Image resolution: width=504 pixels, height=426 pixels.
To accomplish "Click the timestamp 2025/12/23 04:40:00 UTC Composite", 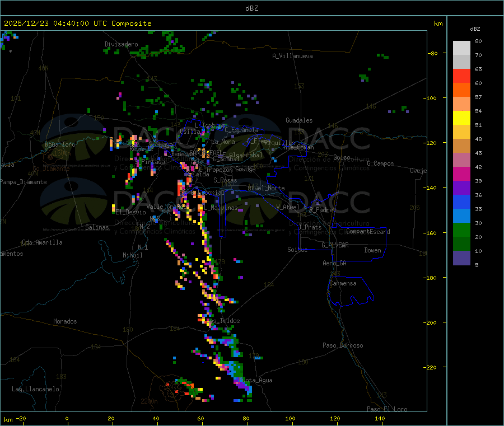I will 77,24.
